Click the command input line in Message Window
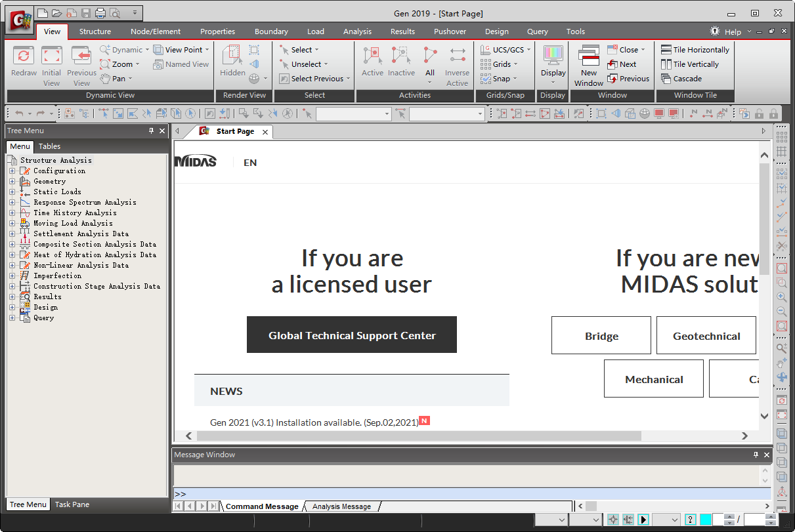Viewport: 795px width, 532px height. tap(471, 494)
